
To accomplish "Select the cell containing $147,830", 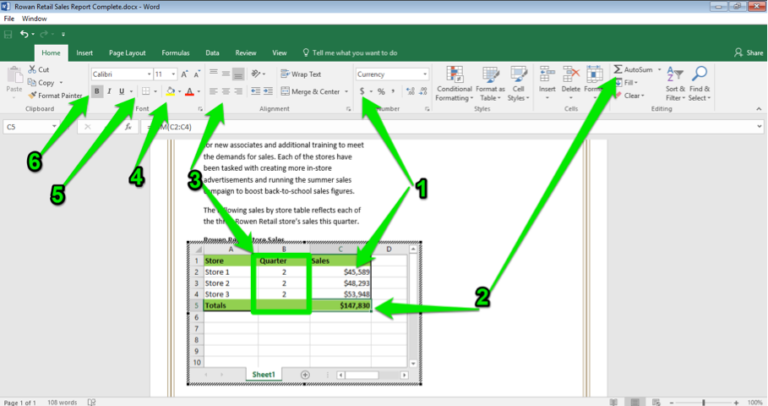I will tap(341, 305).
